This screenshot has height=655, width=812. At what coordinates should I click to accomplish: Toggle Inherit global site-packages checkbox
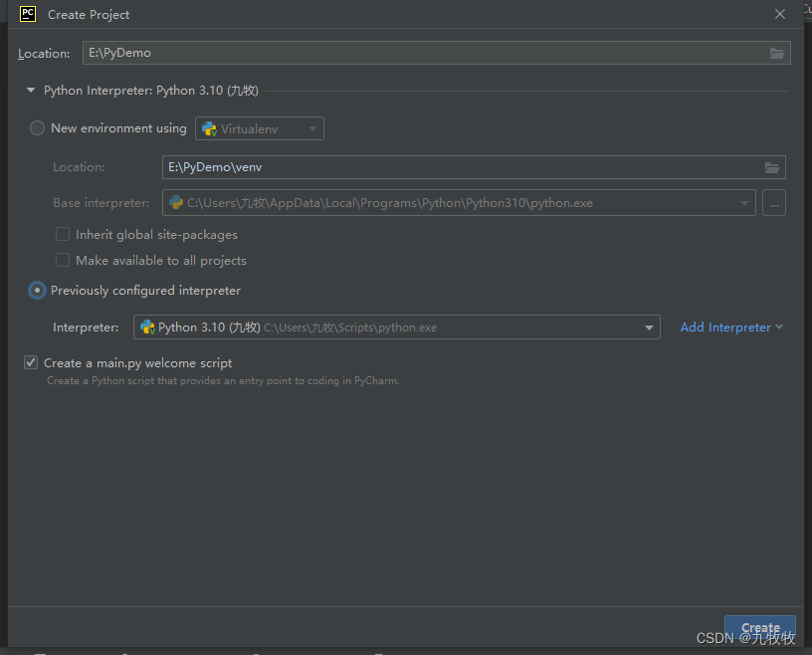63,234
